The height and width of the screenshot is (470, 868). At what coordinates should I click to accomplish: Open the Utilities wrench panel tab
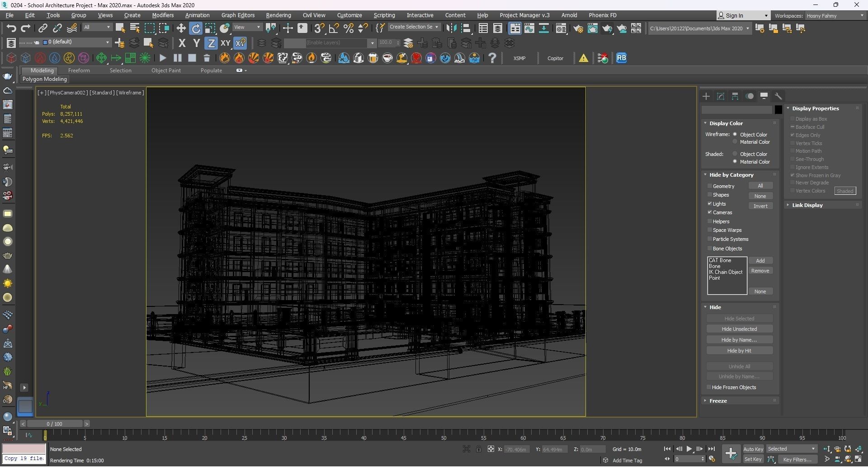pyautogui.click(x=778, y=96)
